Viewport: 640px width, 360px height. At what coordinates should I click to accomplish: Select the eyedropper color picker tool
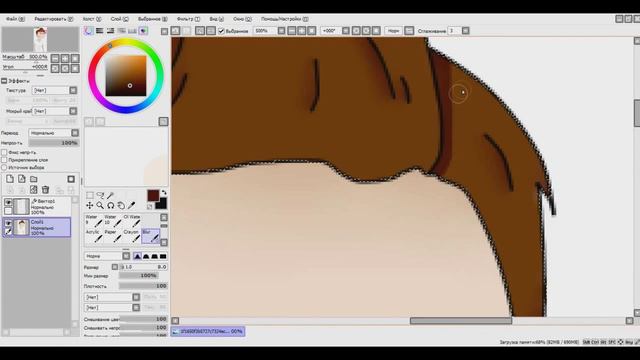(x=132, y=205)
